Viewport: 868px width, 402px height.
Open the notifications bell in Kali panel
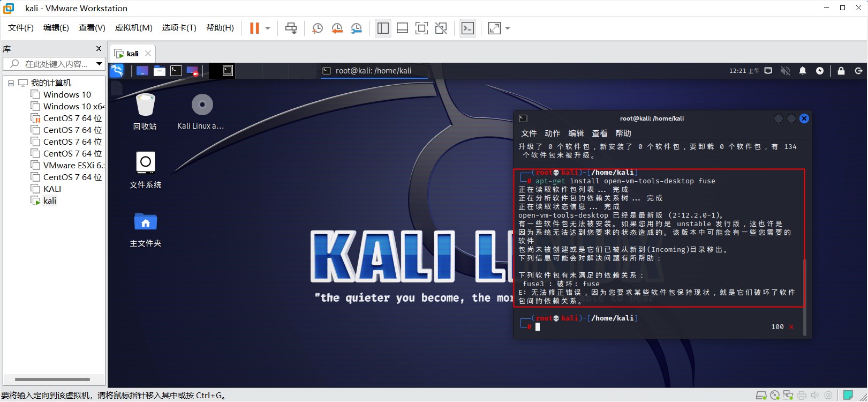803,71
